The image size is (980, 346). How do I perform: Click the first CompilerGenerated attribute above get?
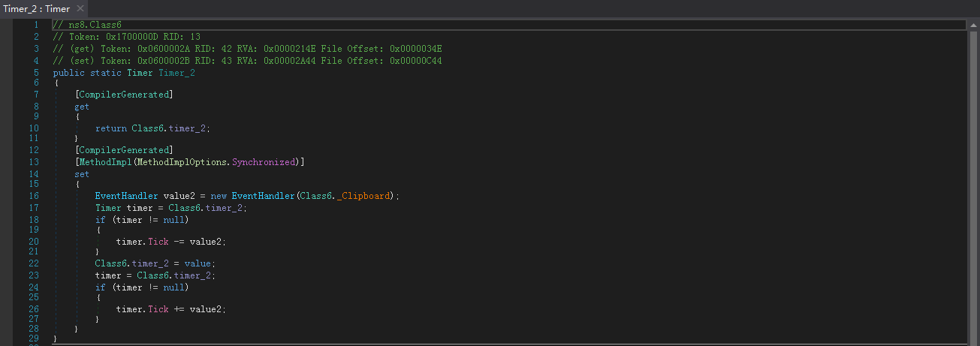pos(124,95)
